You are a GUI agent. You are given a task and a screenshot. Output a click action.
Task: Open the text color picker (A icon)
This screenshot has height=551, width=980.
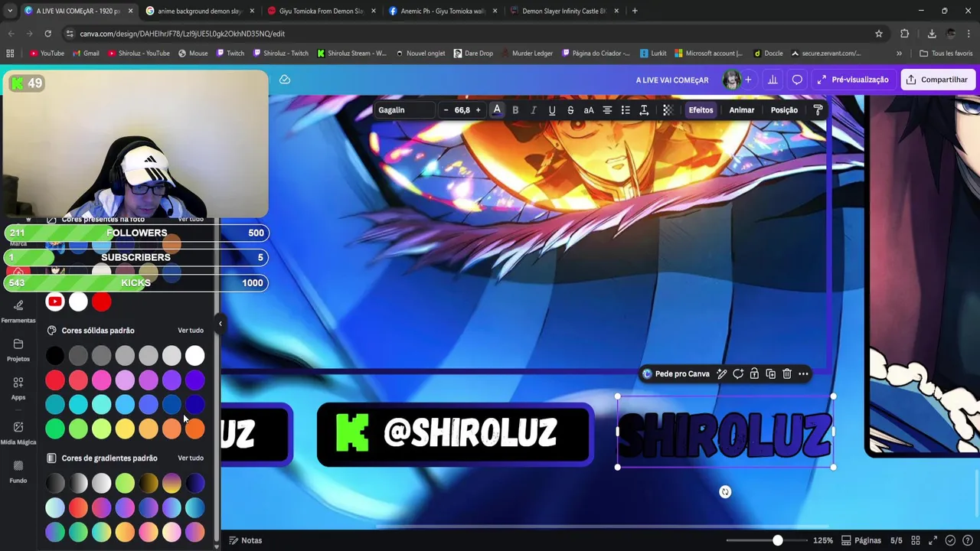(497, 110)
